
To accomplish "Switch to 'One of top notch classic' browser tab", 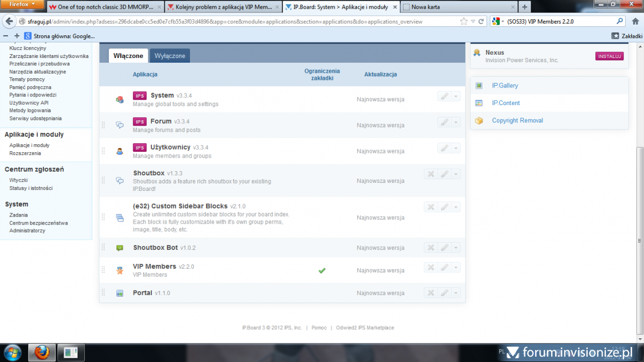I will 104,7.
